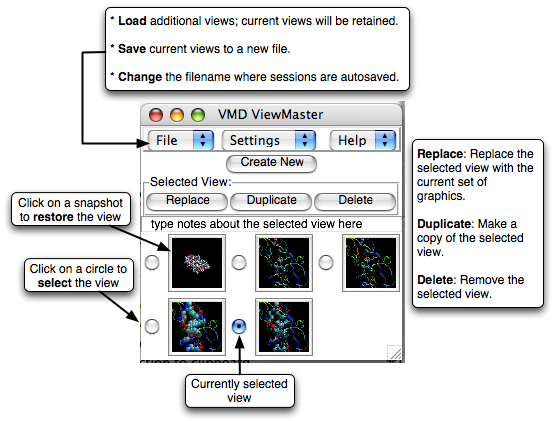This screenshot has height=421, width=554.
Task: Select the radio circle beside the first snapshot
Action: [152, 262]
